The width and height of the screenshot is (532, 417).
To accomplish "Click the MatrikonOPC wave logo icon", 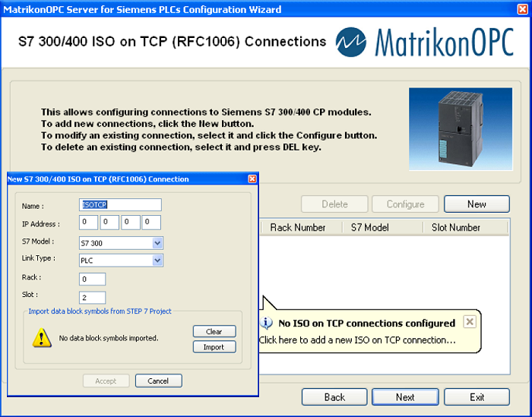I will click(351, 42).
